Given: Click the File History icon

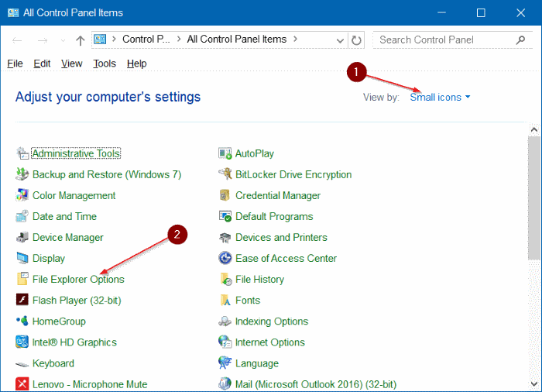Looking at the screenshot, I should [226, 279].
